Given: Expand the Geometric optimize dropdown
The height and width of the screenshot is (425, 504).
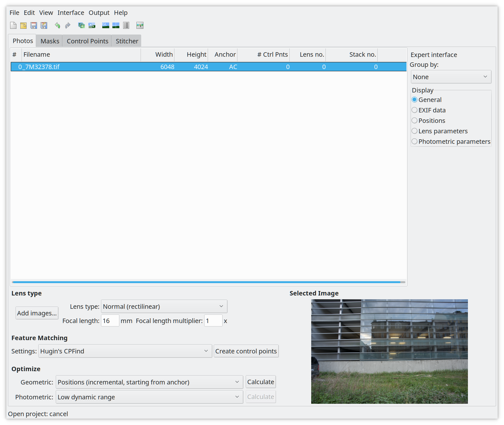Looking at the screenshot, I should click(149, 382).
